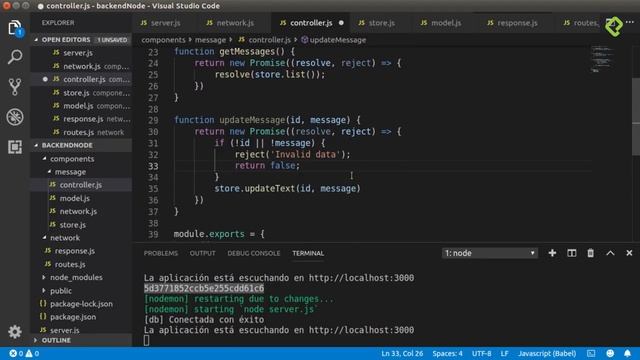Change language mode Javascript (Babel)
Viewport: 640px width, 360px height.
(x=547, y=353)
